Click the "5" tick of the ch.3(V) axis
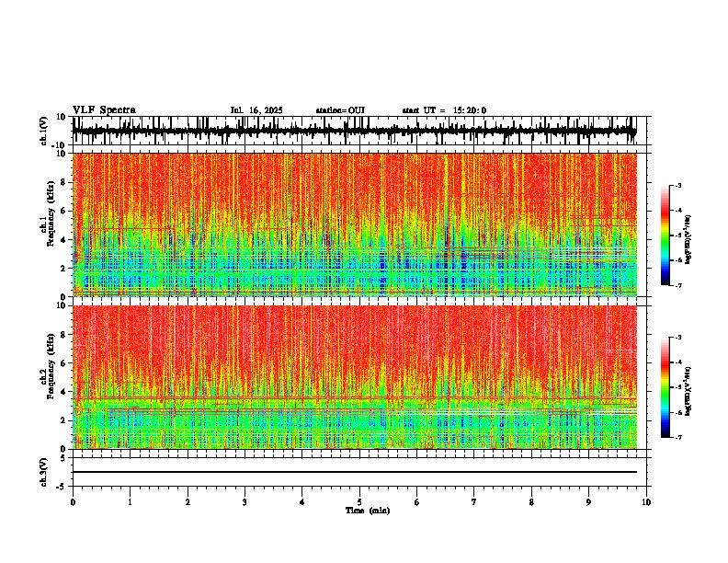 point(64,457)
